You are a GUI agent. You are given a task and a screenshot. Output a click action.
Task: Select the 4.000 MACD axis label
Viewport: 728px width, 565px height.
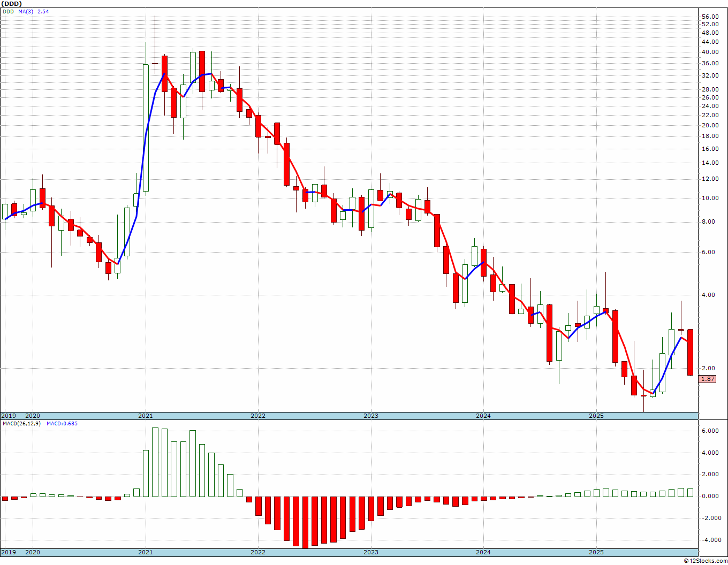[710, 453]
